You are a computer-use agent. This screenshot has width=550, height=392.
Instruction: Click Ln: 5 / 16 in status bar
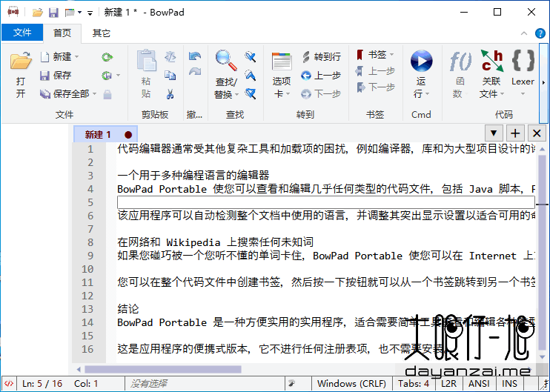click(x=42, y=384)
